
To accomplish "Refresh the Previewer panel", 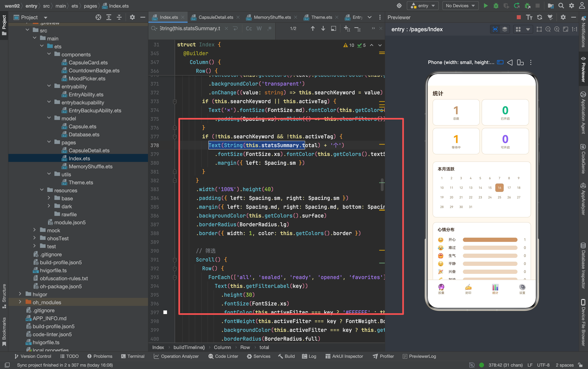I will (539, 17).
